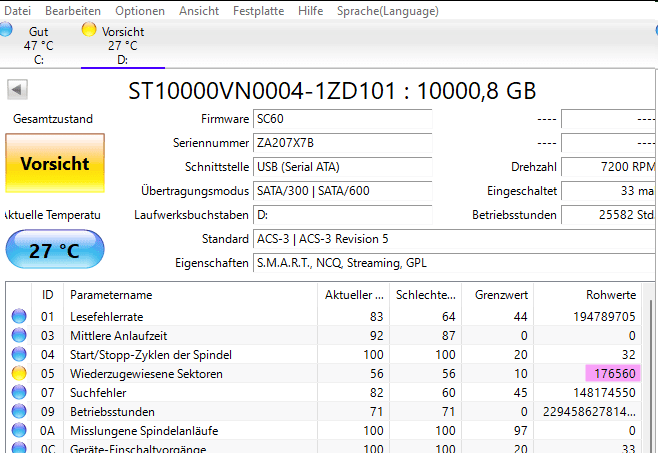Click the Standard field ACS-3 Revision 5

pyautogui.click(x=454, y=239)
